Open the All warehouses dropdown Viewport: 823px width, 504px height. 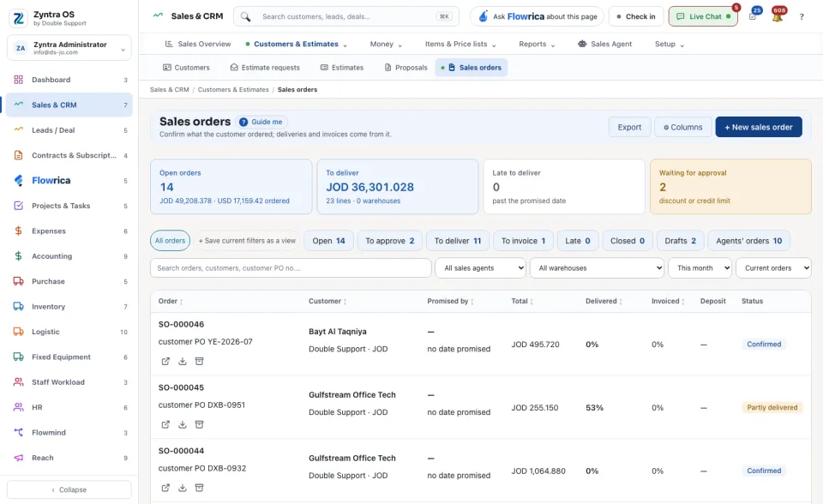pyautogui.click(x=597, y=267)
